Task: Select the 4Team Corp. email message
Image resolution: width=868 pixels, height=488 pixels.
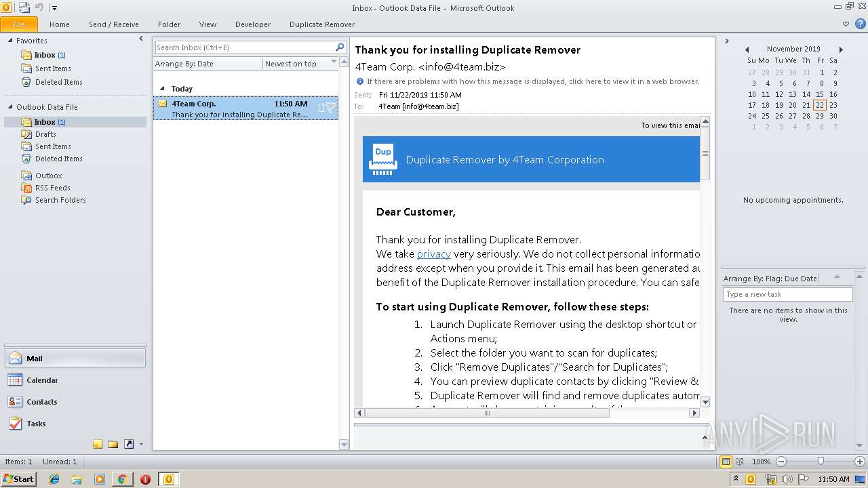Action: click(x=245, y=108)
